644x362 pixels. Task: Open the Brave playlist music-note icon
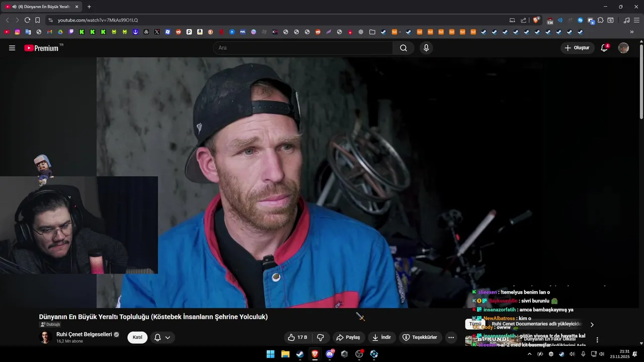pos(626,20)
